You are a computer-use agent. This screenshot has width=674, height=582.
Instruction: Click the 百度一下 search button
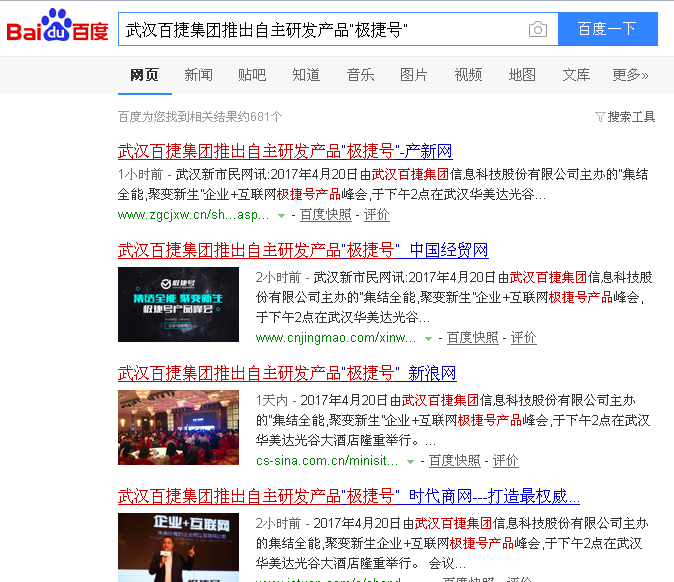tap(608, 29)
